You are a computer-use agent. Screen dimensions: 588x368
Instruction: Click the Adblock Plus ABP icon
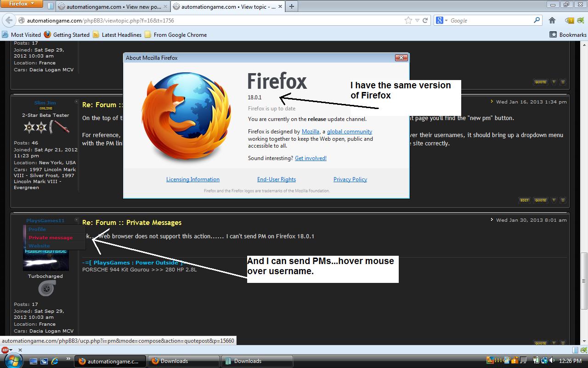coord(5,350)
